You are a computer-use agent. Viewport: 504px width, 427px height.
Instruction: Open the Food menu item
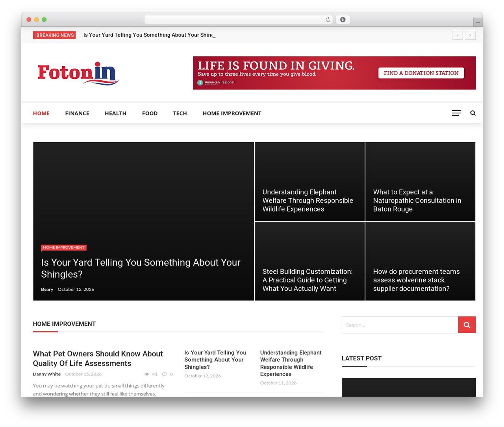(x=150, y=113)
